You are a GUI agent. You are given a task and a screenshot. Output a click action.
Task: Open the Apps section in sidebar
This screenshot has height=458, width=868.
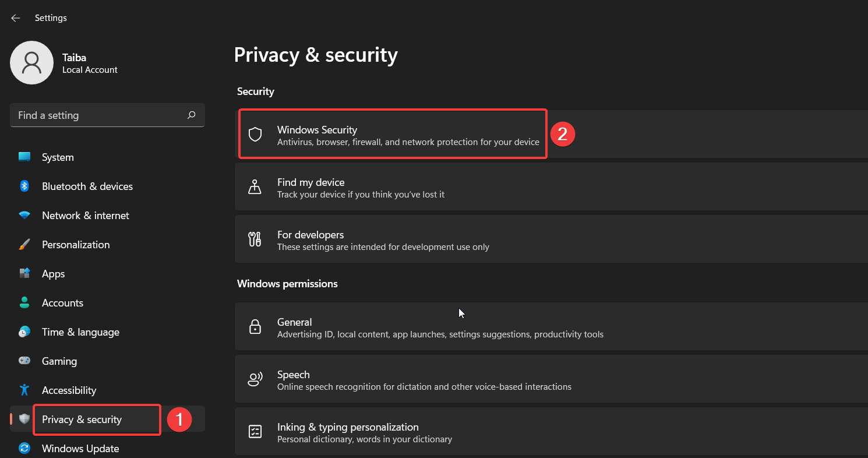(53, 273)
